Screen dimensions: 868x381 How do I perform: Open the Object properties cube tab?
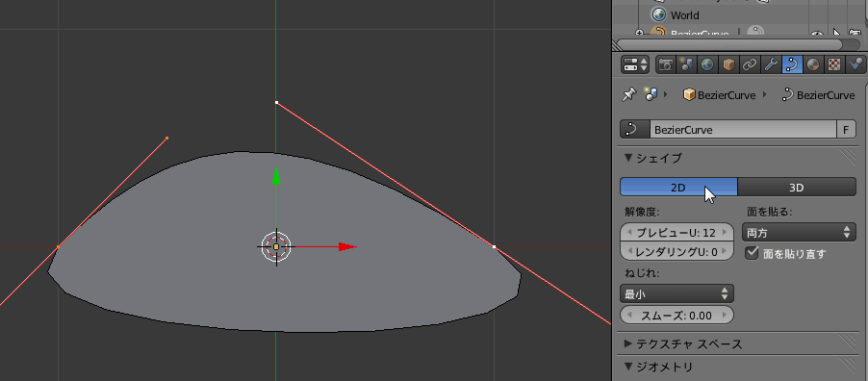coord(728,64)
